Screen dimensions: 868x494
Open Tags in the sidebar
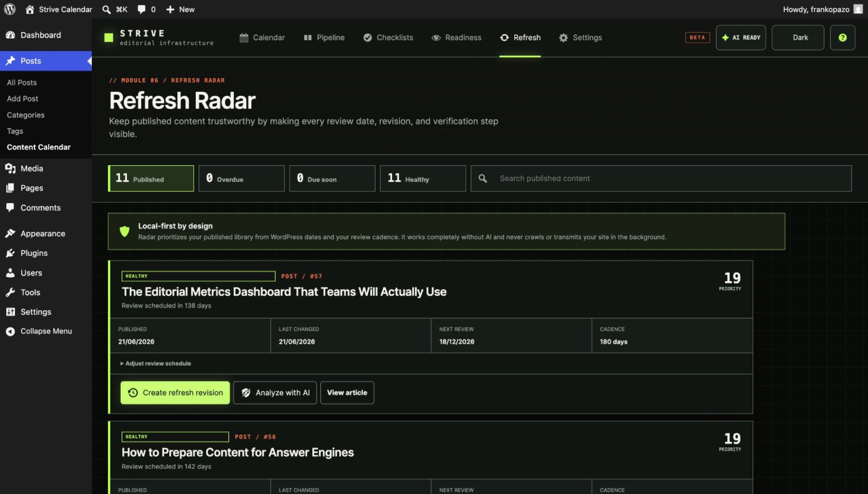point(15,131)
